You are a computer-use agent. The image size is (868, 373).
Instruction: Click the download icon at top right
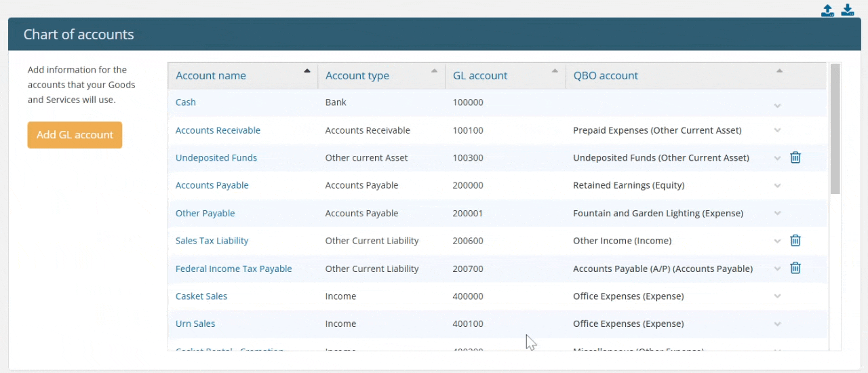pos(848,10)
